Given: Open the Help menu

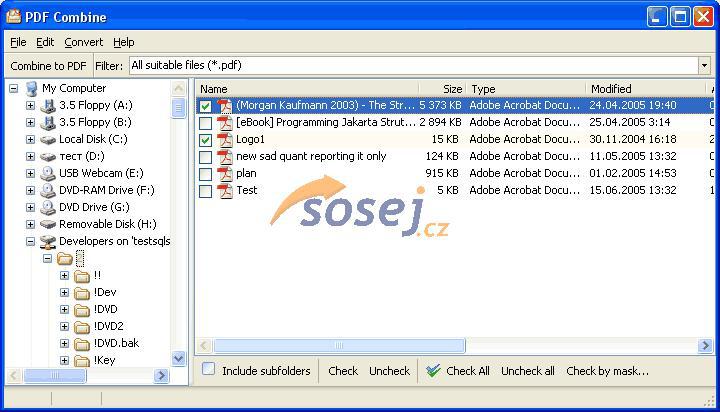Looking at the screenshot, I should tap(124, 42).
